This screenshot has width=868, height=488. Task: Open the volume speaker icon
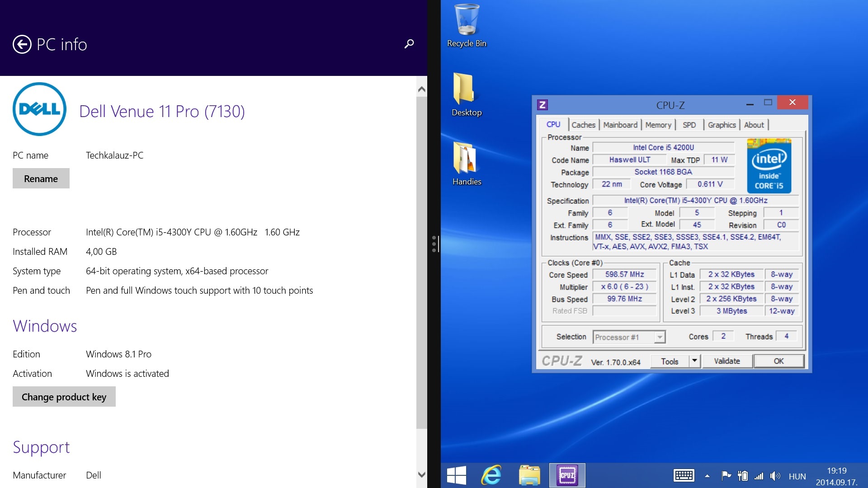tap(775, 475)
